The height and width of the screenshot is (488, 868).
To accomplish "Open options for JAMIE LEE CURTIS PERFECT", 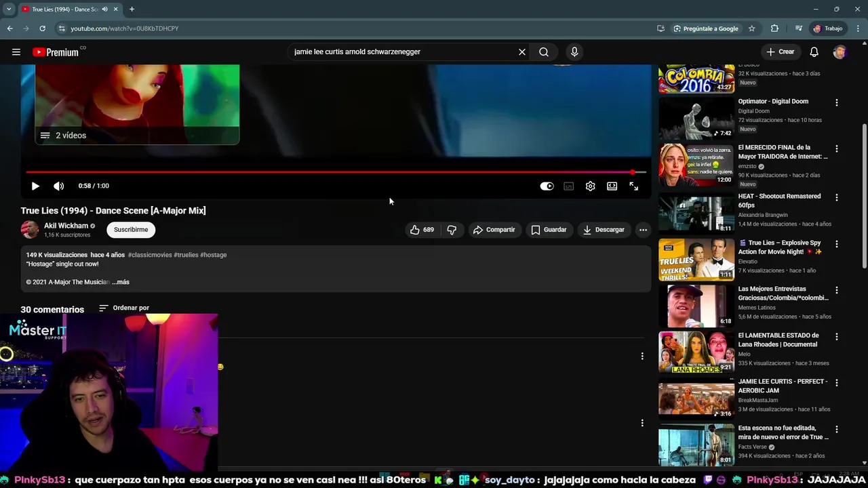I will coord(837,382).
